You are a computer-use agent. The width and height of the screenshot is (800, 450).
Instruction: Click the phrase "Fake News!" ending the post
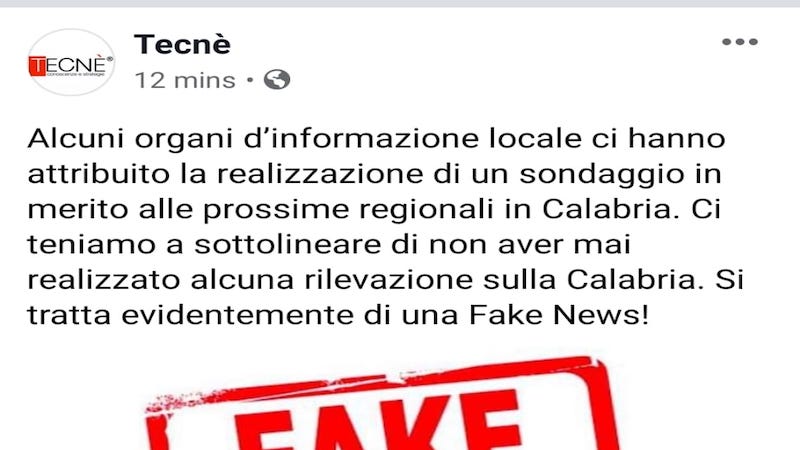(x=559, y=315)
